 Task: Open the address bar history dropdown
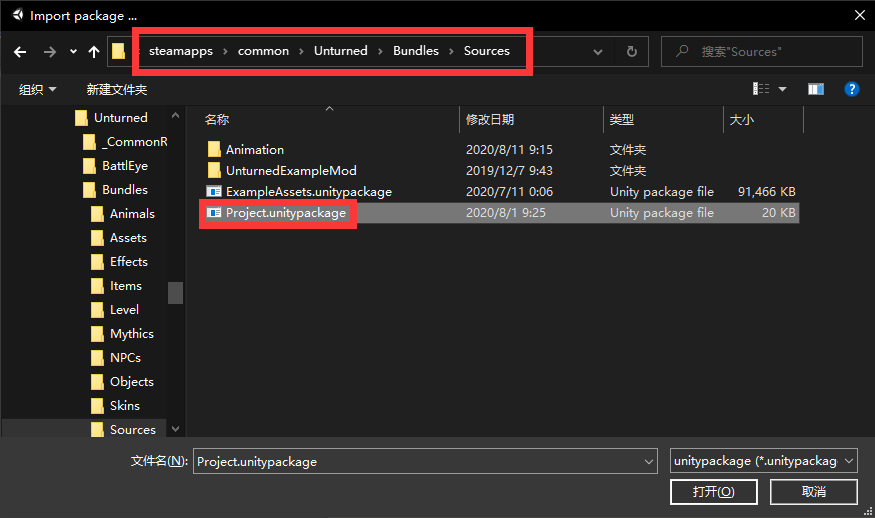pyautogui.click(x=598, y=52)
